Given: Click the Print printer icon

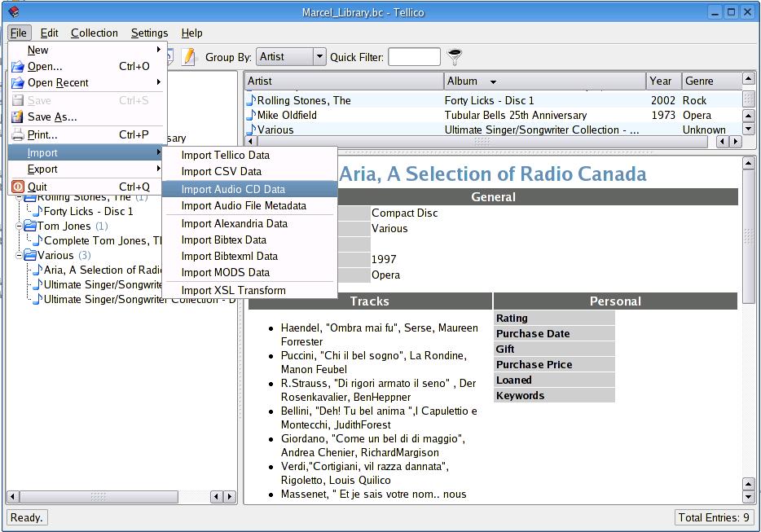Looking at the screenshot, I should click(18, 134).
